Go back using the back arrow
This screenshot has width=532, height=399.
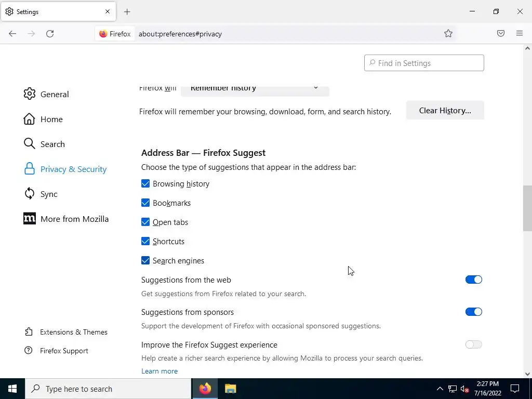12,34
